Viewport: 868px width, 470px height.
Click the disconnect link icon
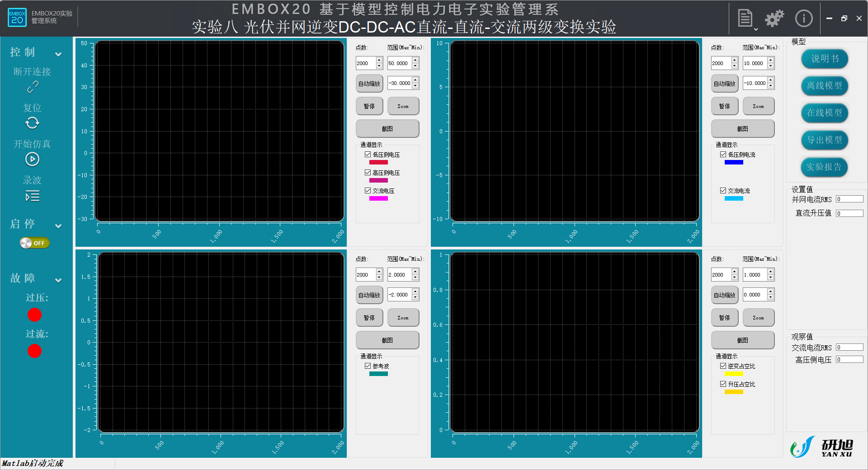[33, 87]
